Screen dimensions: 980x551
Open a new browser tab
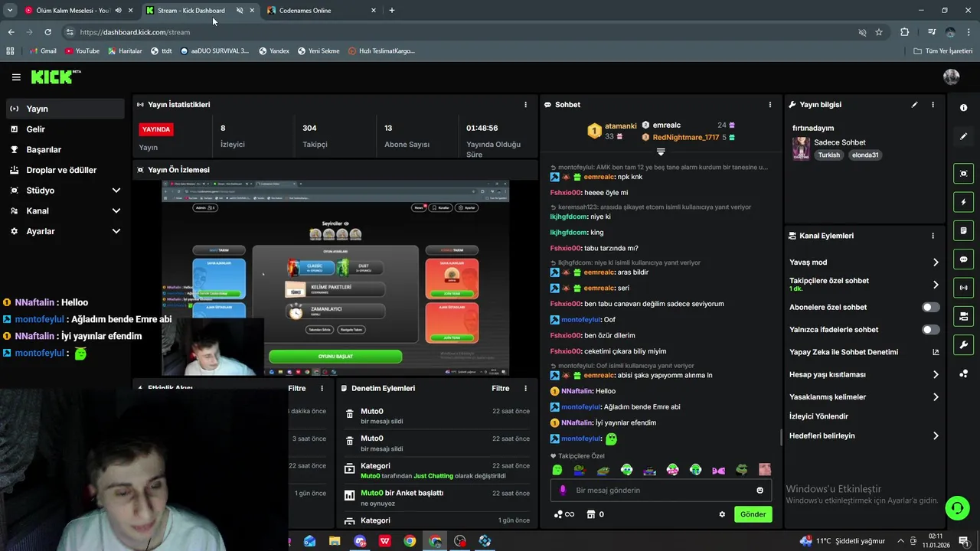[x=392, y=11]
